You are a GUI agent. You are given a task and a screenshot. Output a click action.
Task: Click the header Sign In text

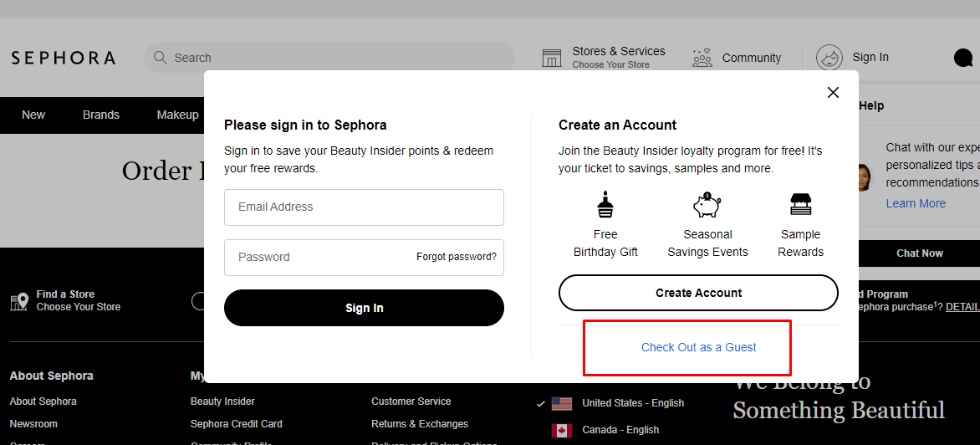pos(870,58)
